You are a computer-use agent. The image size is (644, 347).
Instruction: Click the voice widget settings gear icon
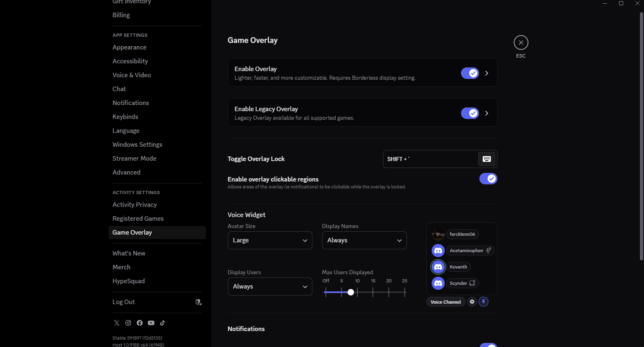472,302
